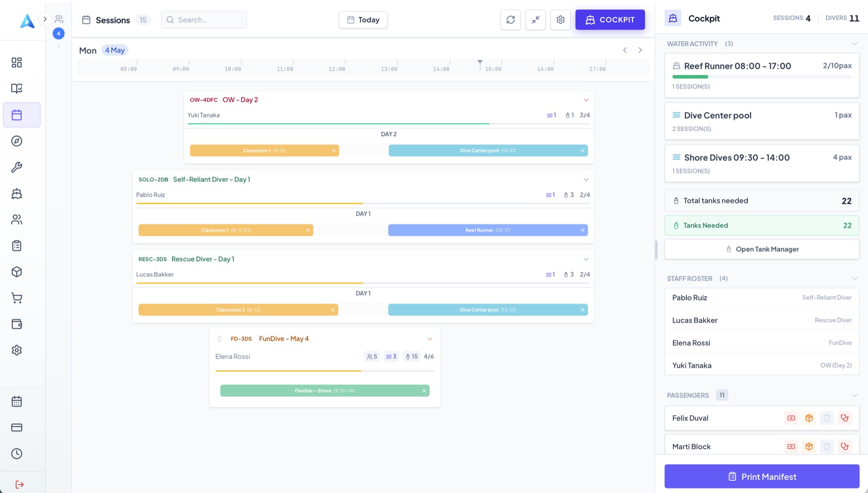Click the Reef Runner capacity progress bar
The height and width of the screenshot is (493, 868).
pyautogui.click(x=762, y=77)
